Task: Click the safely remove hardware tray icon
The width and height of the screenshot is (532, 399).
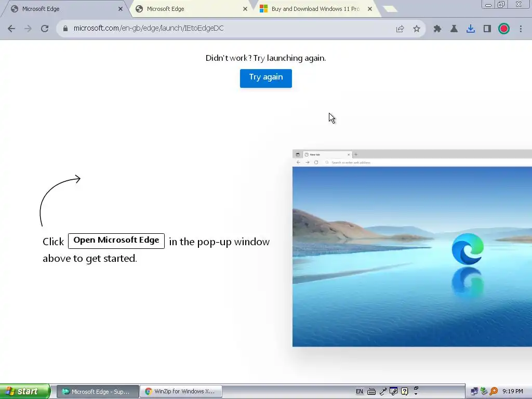Action: tap(484, 392)
